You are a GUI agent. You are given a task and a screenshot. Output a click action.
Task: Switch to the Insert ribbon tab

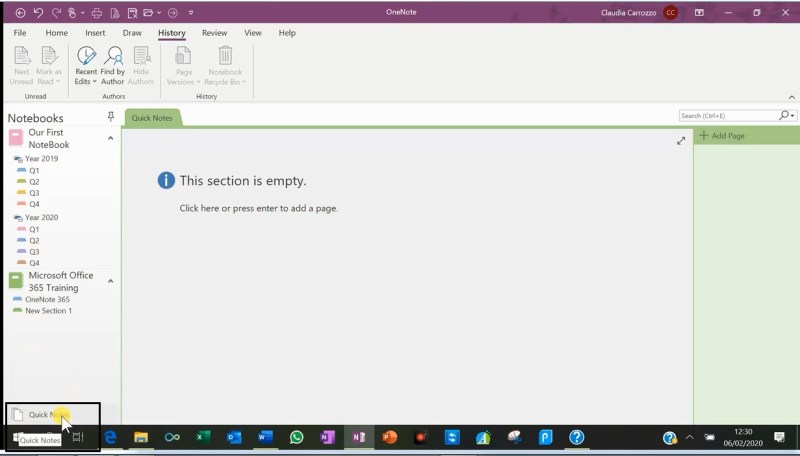(x=95, y=33)
